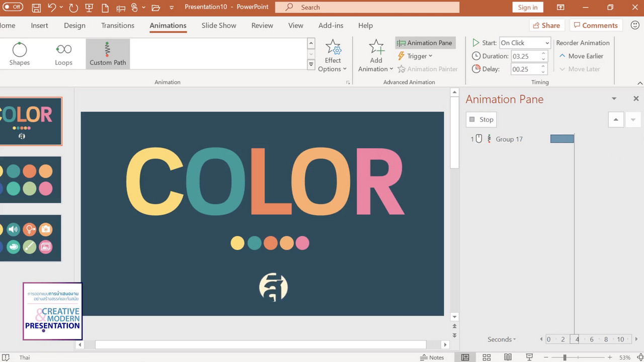
Task: Open the Seconds zoom dropdown
Action: pyautogui.click(x=502, y=339)
